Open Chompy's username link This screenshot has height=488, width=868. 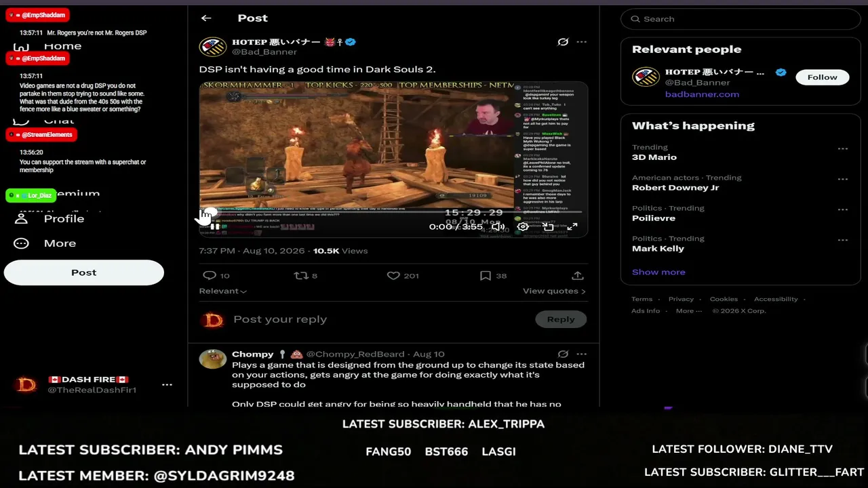click(253, 354)
